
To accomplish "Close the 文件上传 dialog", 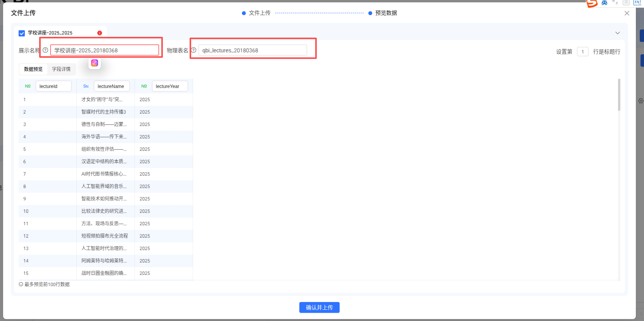I will coord(627,13).
